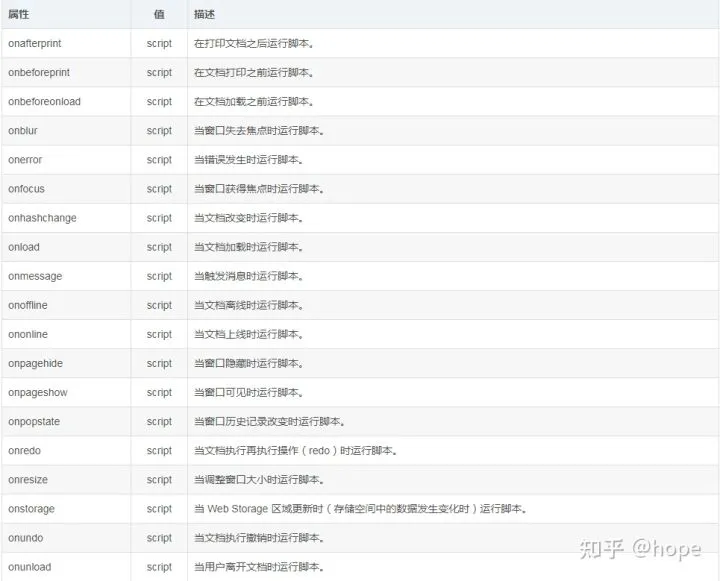Screen dimensions: 720x581
Task: Select the onmessage attribute name
Action: pyautogui.click(x=35, y=276)
